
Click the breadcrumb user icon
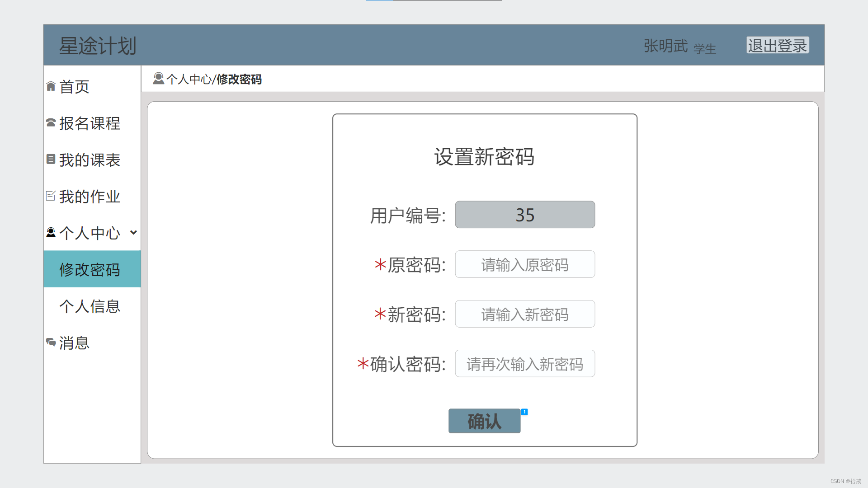pyautogui.click(x=158, y=79)
